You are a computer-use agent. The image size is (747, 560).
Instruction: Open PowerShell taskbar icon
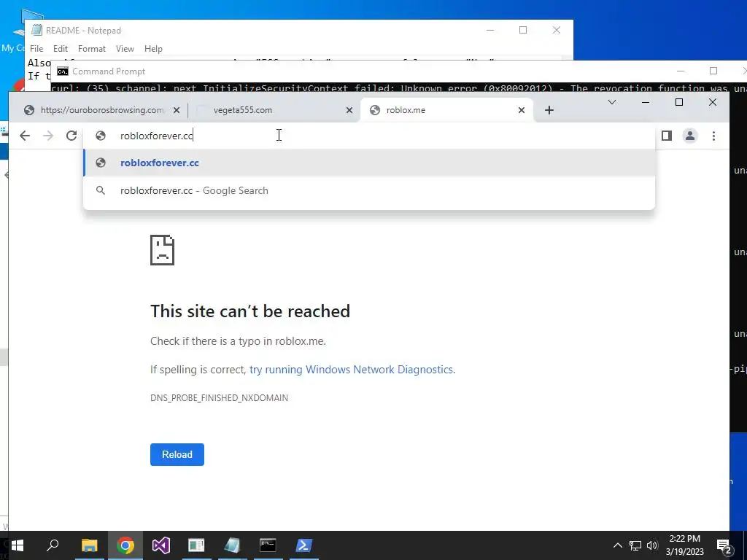304,545
